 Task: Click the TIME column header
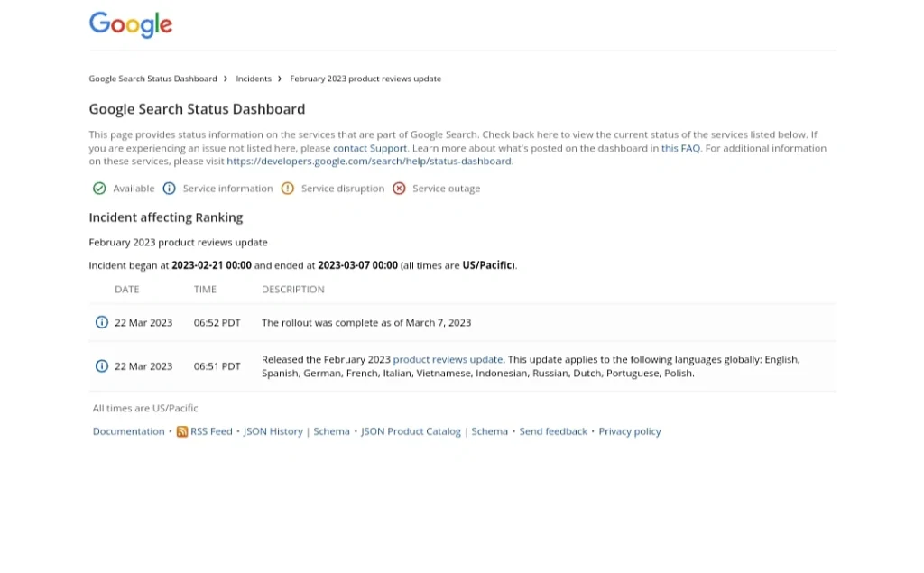pos(205,290)
